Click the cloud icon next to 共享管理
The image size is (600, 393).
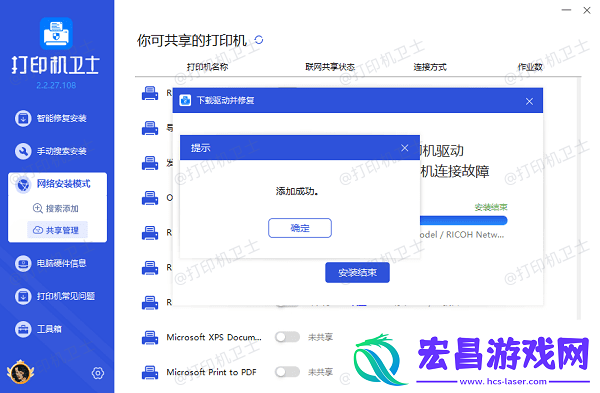[38, 230]
